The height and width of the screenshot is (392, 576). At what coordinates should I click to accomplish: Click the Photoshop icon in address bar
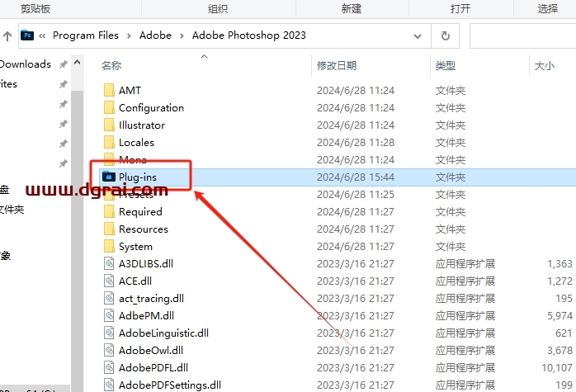tap(27, 35)
